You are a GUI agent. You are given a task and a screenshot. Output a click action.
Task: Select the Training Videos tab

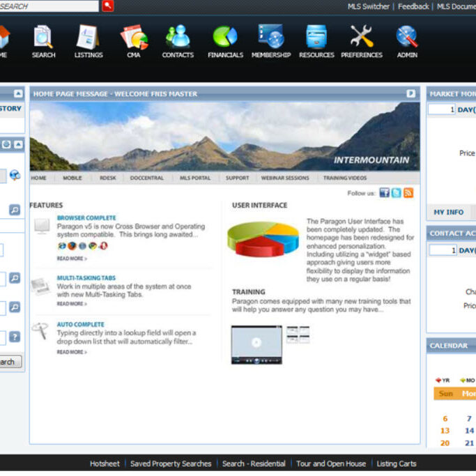(345, 178)
